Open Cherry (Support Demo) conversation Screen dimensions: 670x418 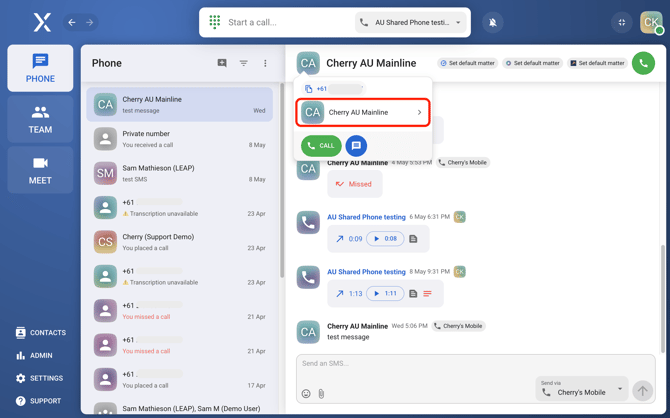click(x=179, y=242)
